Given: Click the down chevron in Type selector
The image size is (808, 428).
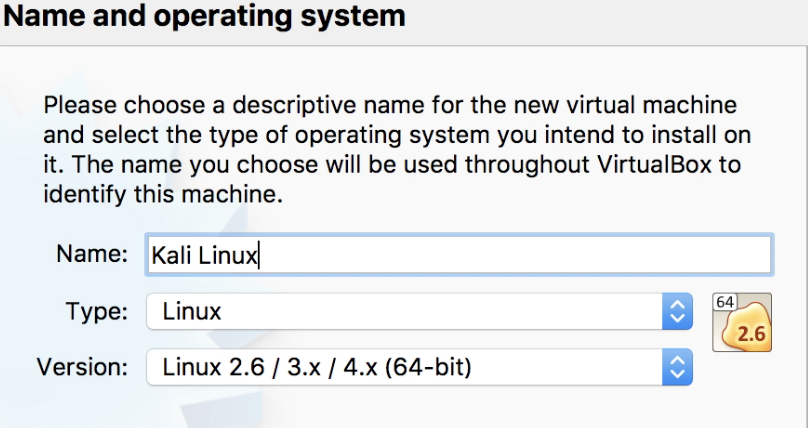Looking at the screenshot, I should [677, 319].
